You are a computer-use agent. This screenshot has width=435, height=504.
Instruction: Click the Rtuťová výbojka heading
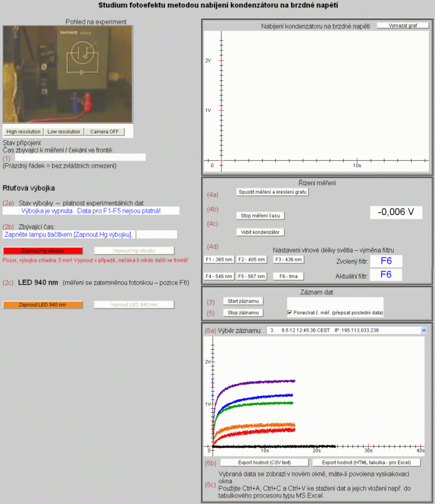(x=29, y=188)
